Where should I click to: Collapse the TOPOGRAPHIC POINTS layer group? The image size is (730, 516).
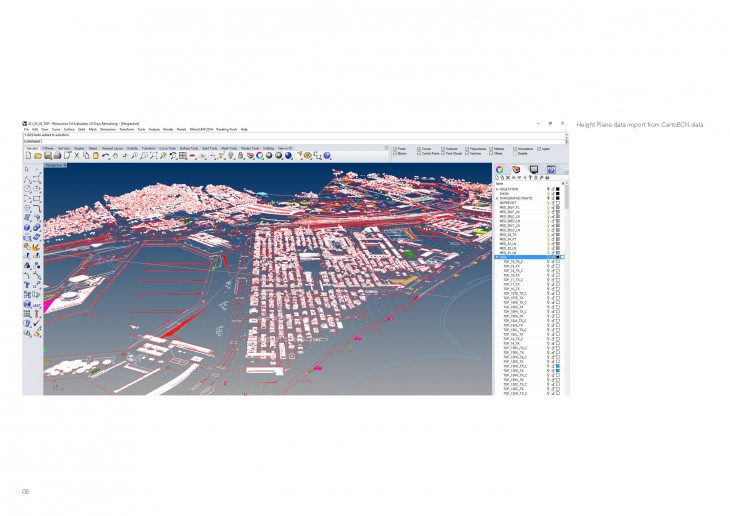(497, 198)
